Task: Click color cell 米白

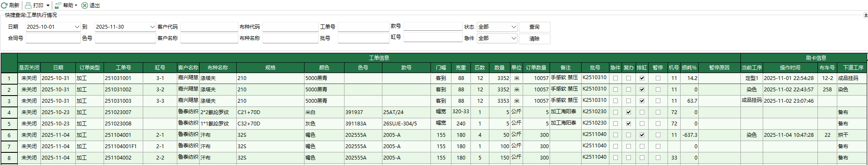Action: pyautogui.click(x=324, y=112)
